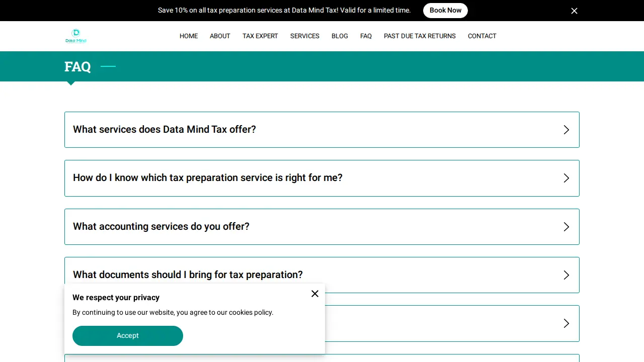Screen dimensions: 644x362
Task: Expand "What services does Data Mind Tax offer?"
Action: pos(322,130)
